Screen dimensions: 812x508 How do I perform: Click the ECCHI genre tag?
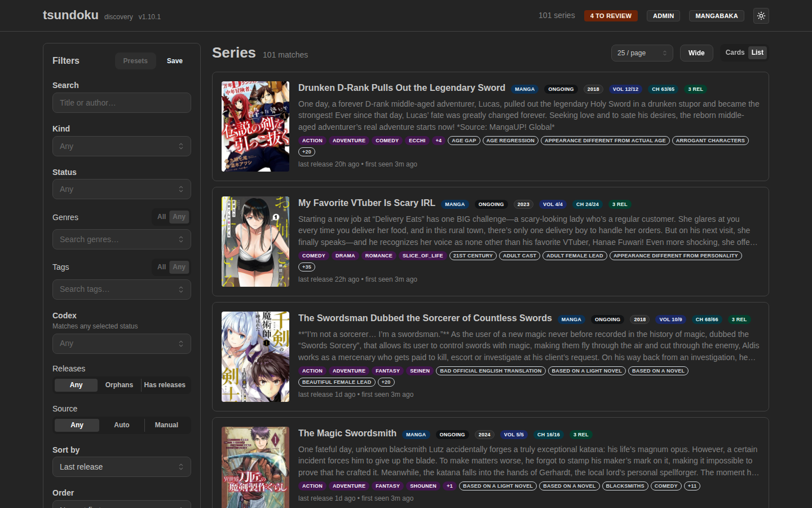417,141
